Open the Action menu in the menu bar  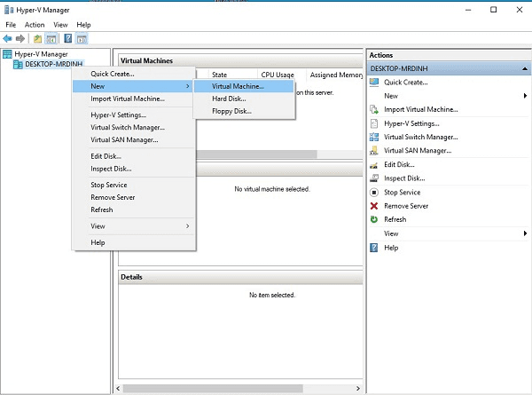tap(35, 25)
